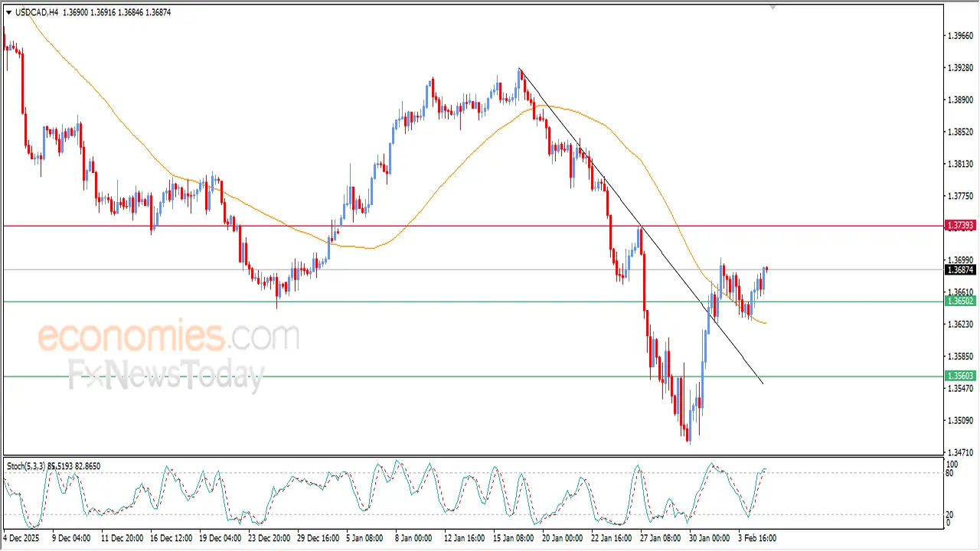Screen dimensions: 980x551
Task: Select the red 1.37393 price level tag
Action: [x=960, y=226]
